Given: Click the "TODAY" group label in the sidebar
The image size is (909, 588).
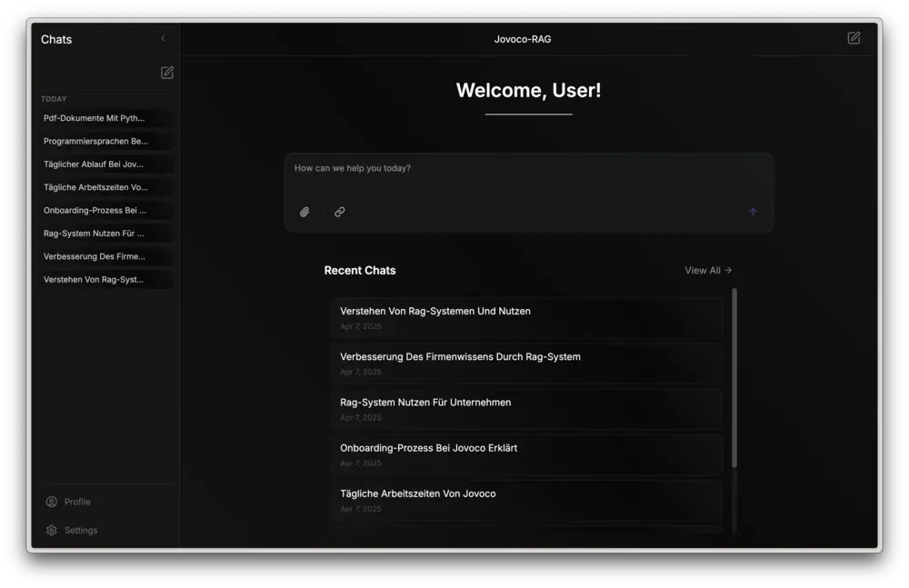Looking at the screenshot, I should point(54,99).
